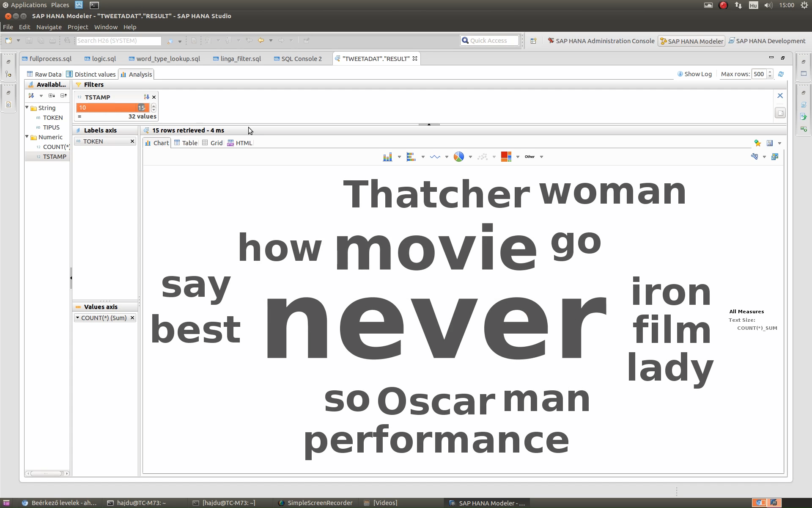Switch to the Grid result tab
The image size is (812, 508).
[212, 143]
